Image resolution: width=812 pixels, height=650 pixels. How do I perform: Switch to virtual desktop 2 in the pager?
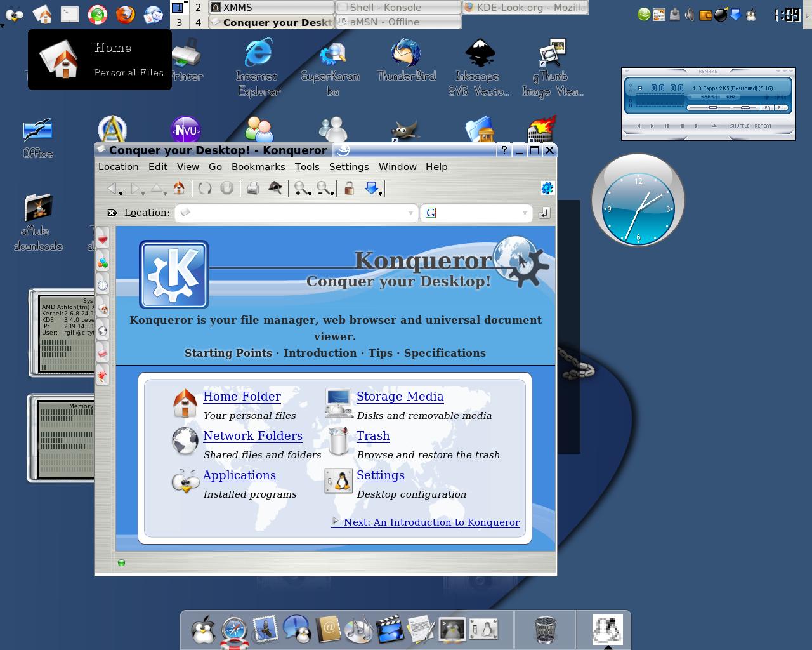point(198,7)
